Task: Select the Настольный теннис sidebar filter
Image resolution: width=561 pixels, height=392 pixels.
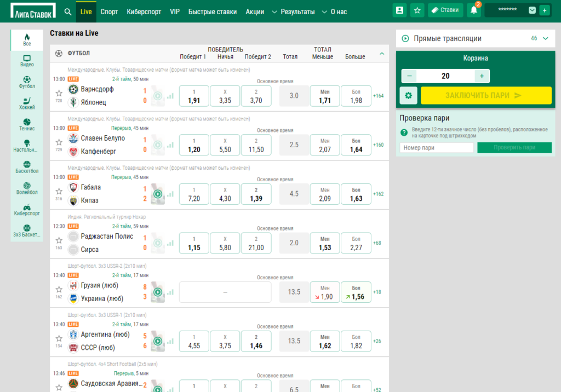Action: click(27, 146)
